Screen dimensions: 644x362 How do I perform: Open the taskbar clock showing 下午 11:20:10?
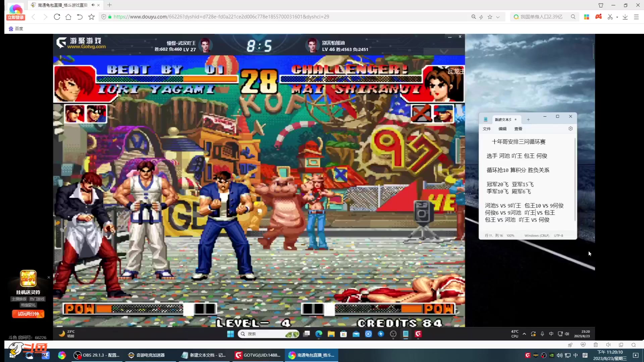[x=610, y=355]
